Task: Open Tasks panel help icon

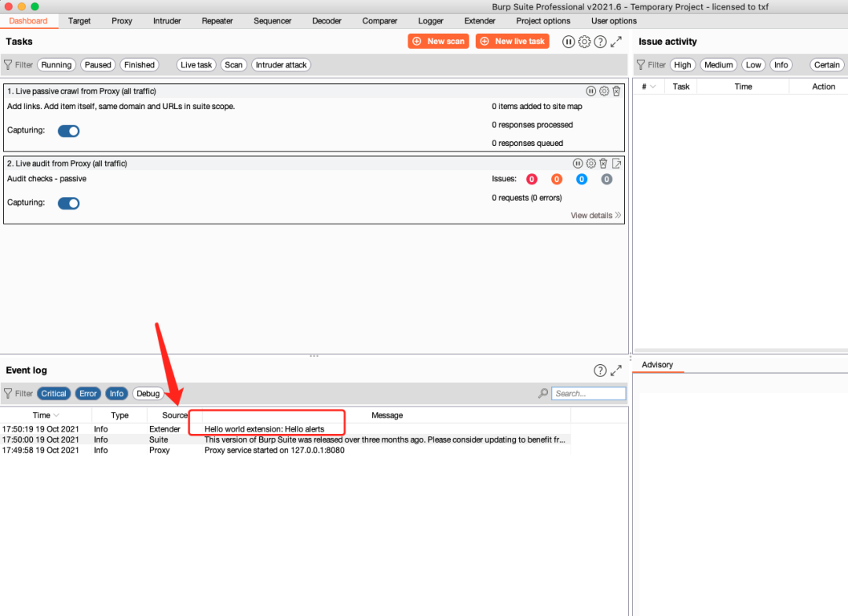Action: click(x=600, y=42)
